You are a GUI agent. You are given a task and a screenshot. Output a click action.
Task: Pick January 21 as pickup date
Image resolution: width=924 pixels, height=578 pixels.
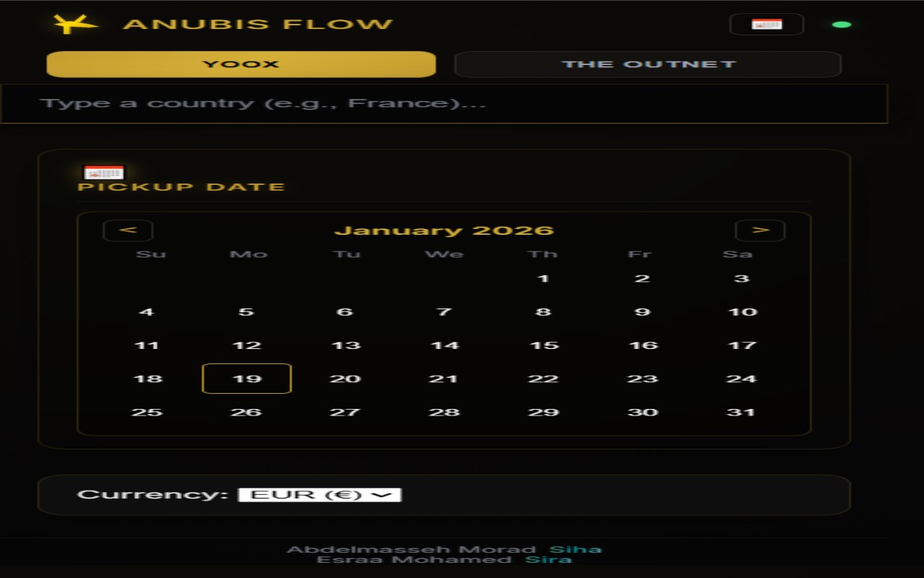(444, 379)
